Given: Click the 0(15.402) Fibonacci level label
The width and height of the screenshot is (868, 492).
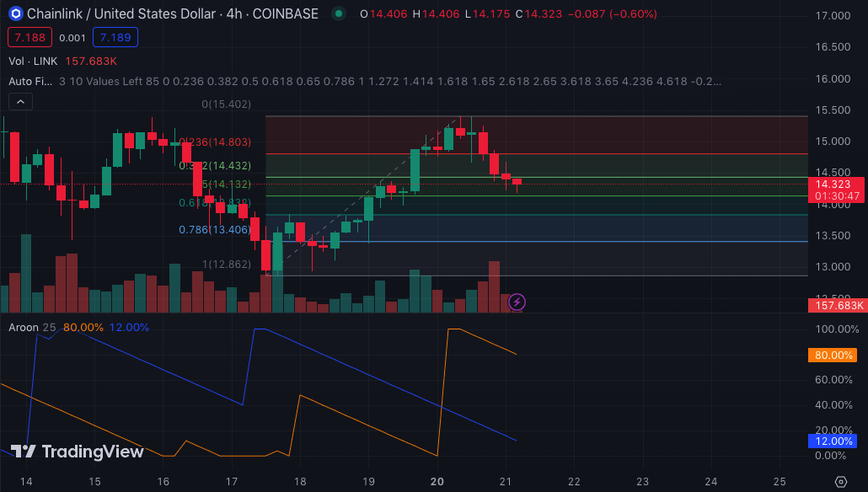Looking at the screenshot, I should [x=226, y=104].
